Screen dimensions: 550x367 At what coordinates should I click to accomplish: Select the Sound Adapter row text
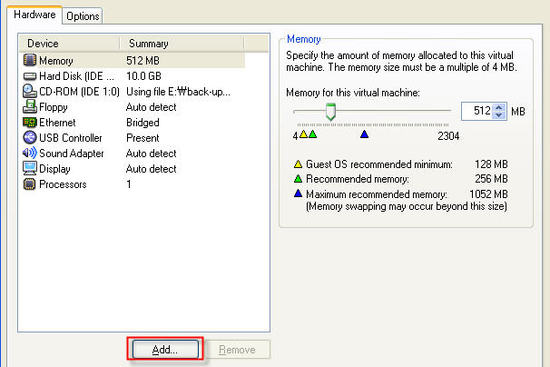tap(72, 153)
